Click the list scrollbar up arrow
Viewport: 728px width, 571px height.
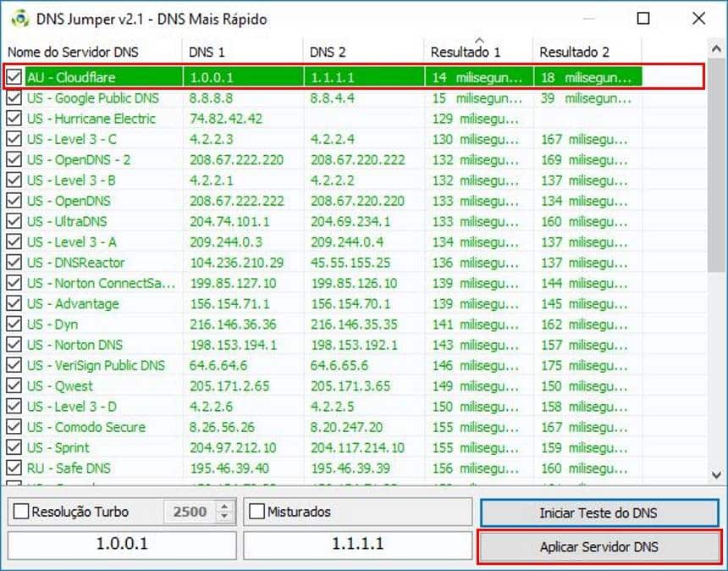tap(716, 49)
